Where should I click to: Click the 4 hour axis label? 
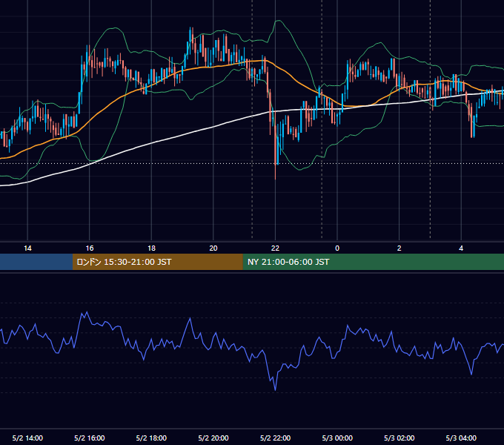(461, 248)
